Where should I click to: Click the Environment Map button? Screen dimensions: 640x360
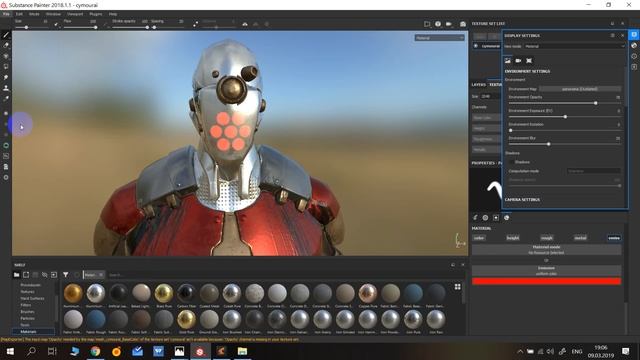click(580, 89)
